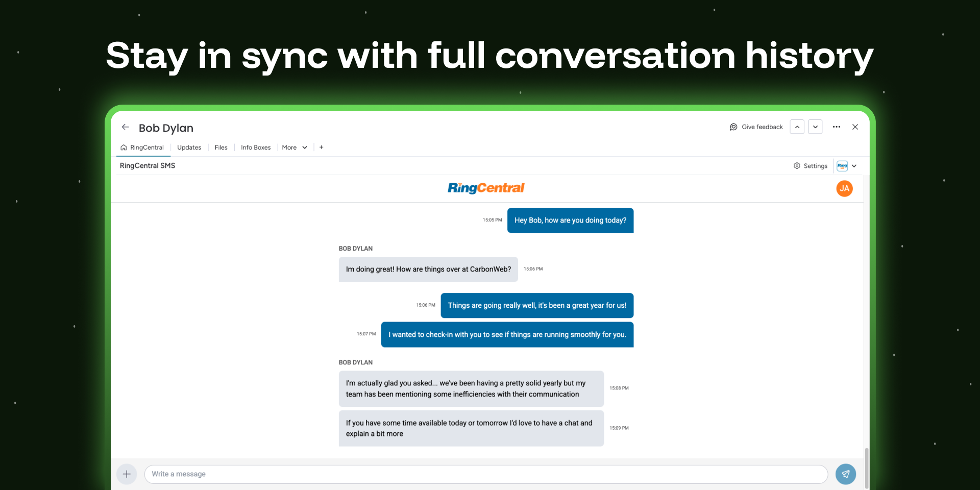Viewport: 980px width, 490px height.
Task: Send message with paper plane icon
Action: [x=845, y=474]
